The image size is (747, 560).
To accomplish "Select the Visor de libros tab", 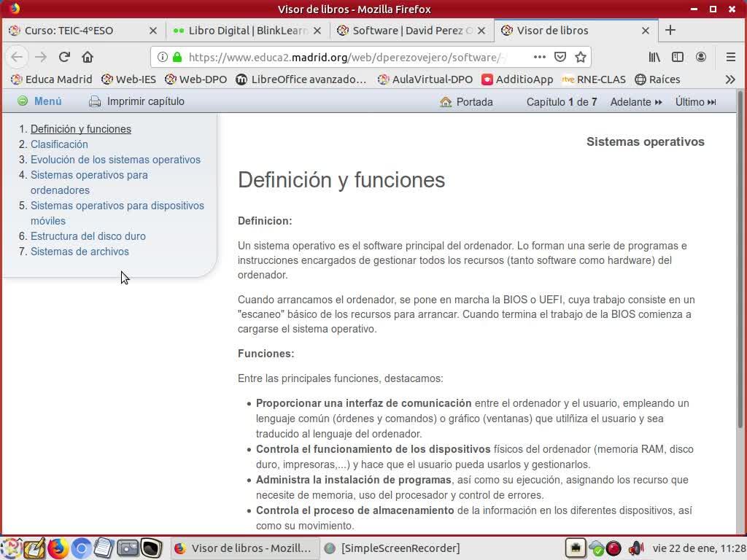I will [576, 31].
